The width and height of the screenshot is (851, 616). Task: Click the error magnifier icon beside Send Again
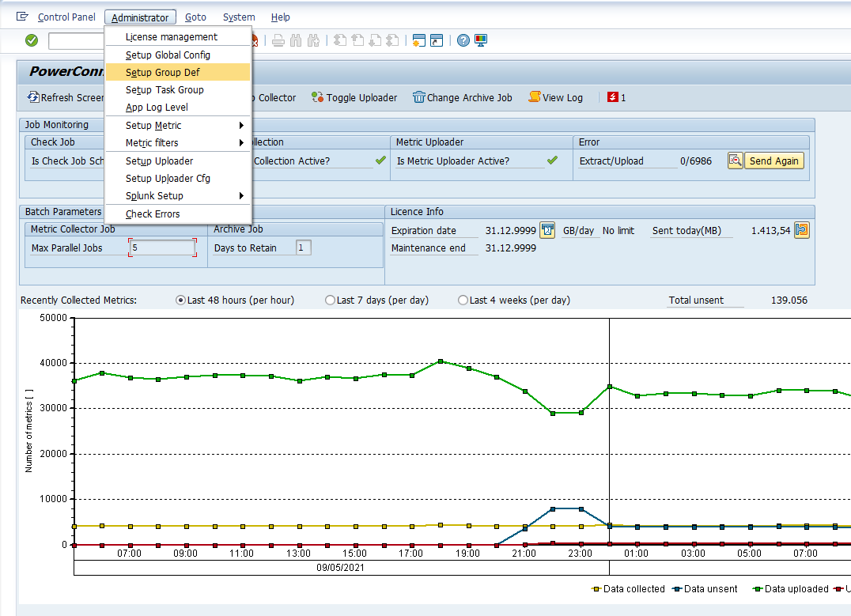click(x=736, y=161)
